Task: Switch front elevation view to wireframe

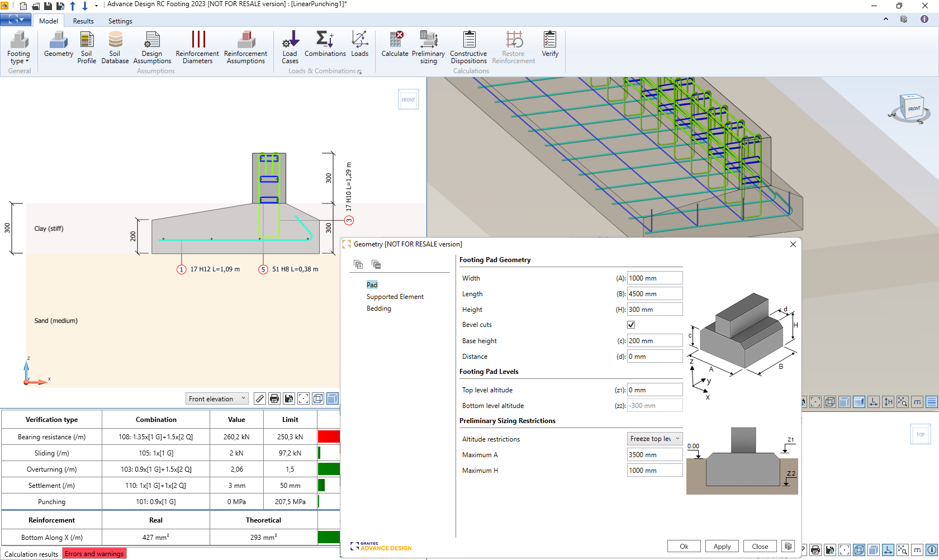Action: [x=318, y=398]
